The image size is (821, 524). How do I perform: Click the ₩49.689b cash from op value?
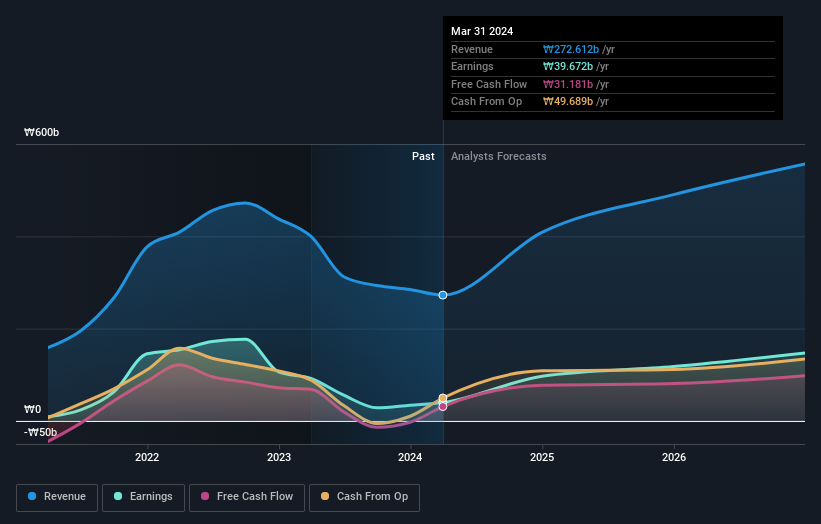coord(568,102)
